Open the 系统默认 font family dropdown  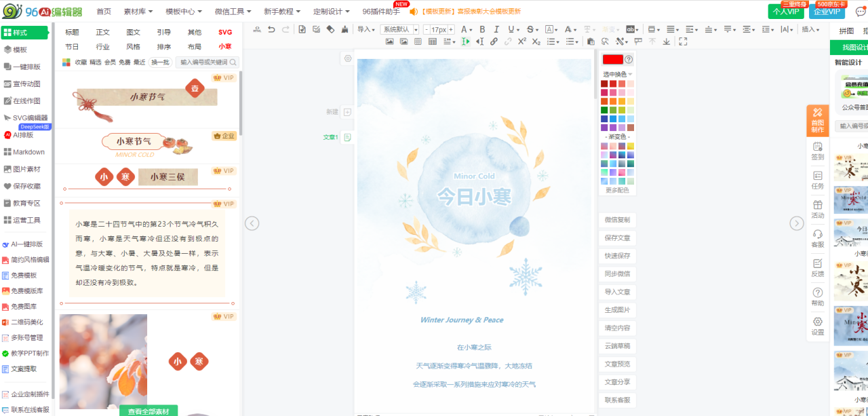(x=399, y=29)
